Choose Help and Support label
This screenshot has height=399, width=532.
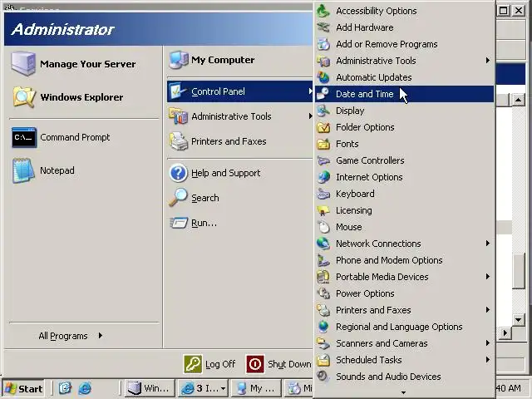225,173
